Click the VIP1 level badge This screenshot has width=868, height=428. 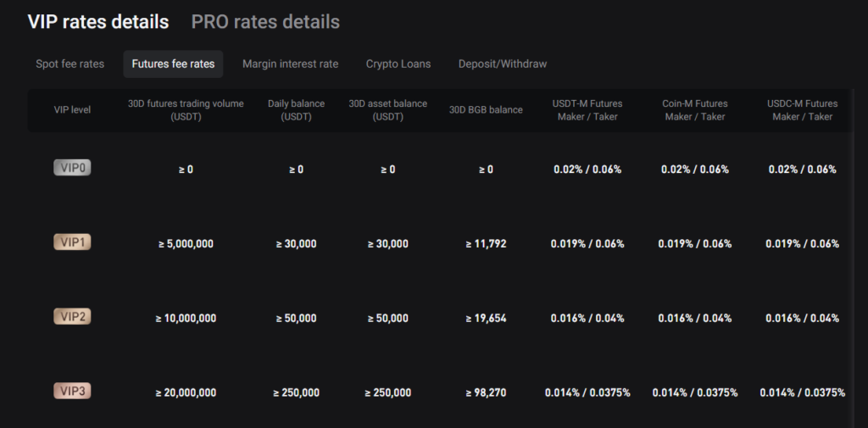point(72,242)
